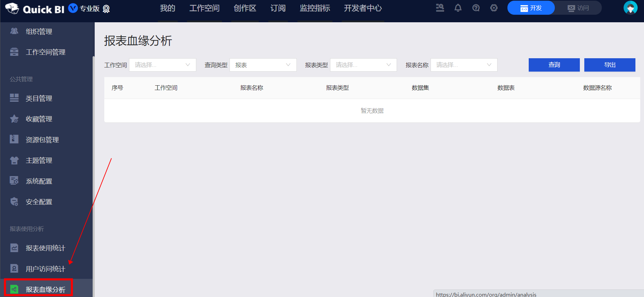Click the 数据集 column header
The image size is (644, 297).
pyautogui.click(x=420, y=88)
